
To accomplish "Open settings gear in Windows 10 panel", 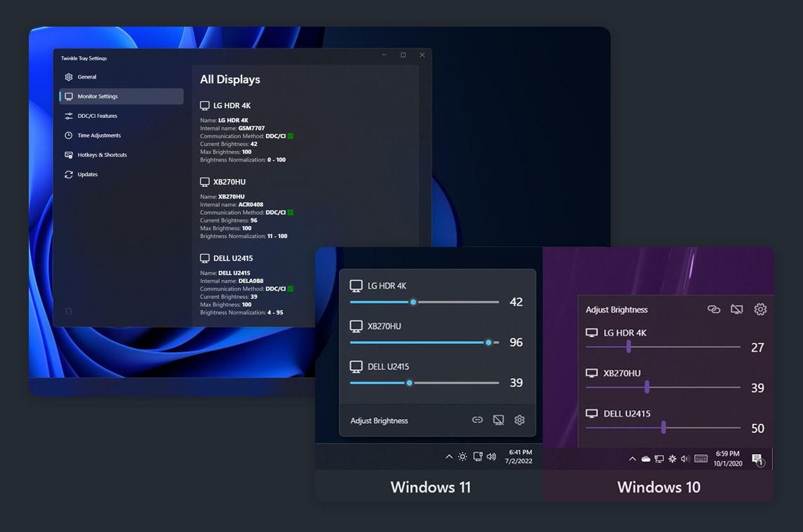I will pos(760,310).
